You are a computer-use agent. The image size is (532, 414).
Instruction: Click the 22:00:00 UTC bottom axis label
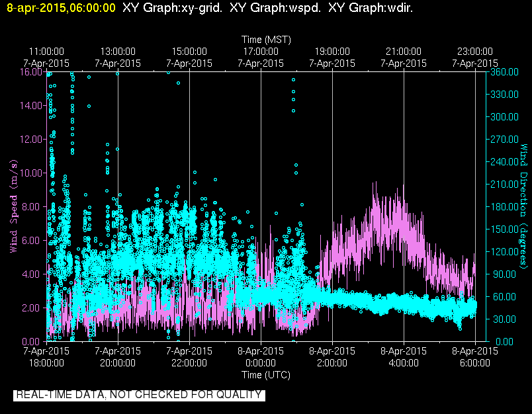[x=189, y=363]
